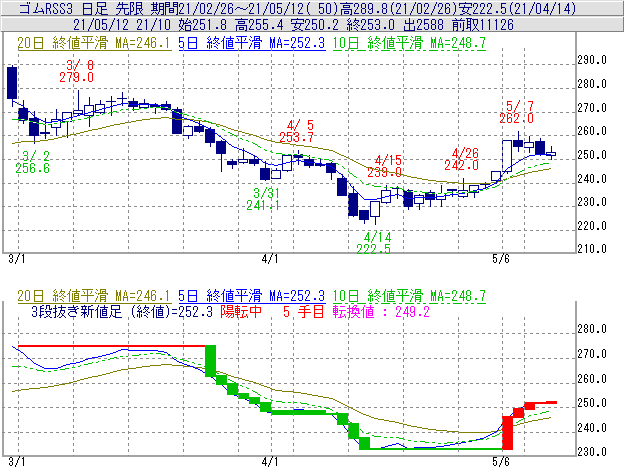Click the 3/8 279.0 high label

[76, 71]
